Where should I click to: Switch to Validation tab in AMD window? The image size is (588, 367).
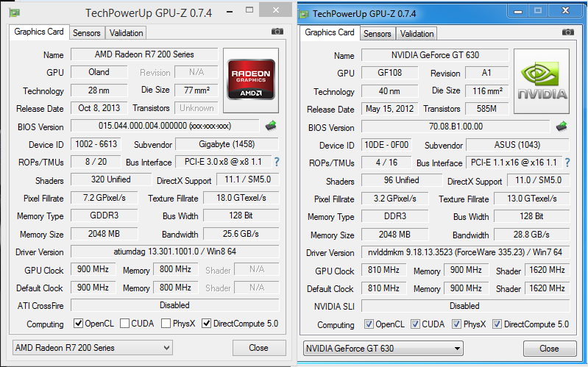click(x=126, y=33)
